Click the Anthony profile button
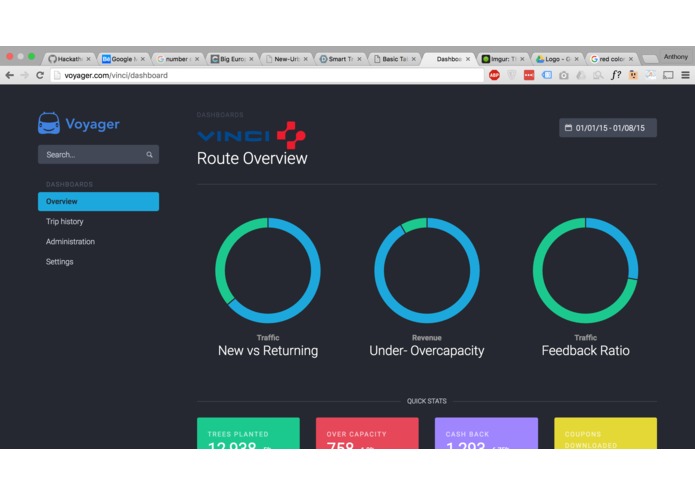This screenshot has height=494, width=695. pos(675,57)
